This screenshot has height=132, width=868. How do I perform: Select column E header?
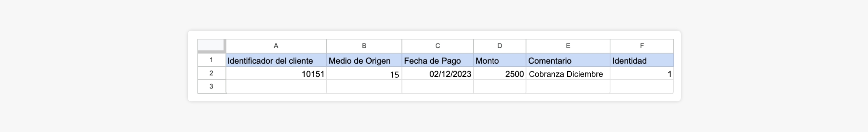pyautogui.click(x=568, y=46)
